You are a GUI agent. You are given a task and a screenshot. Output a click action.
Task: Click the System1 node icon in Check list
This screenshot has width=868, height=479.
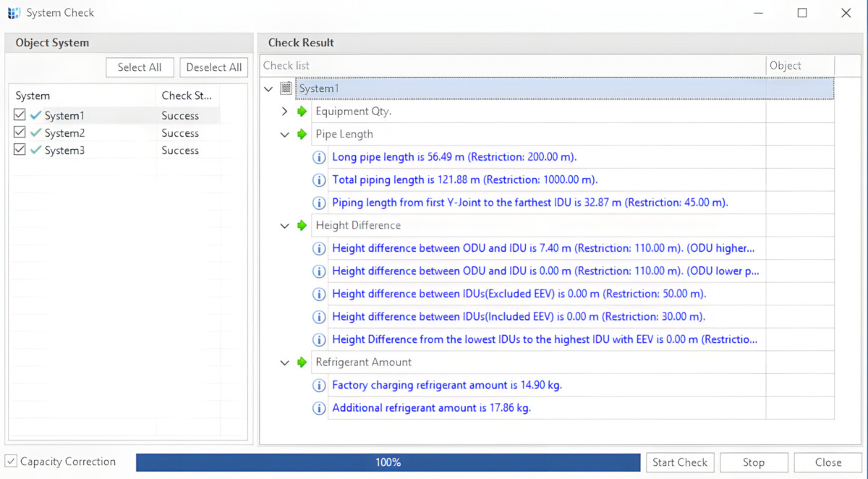(x=286, y=88)
